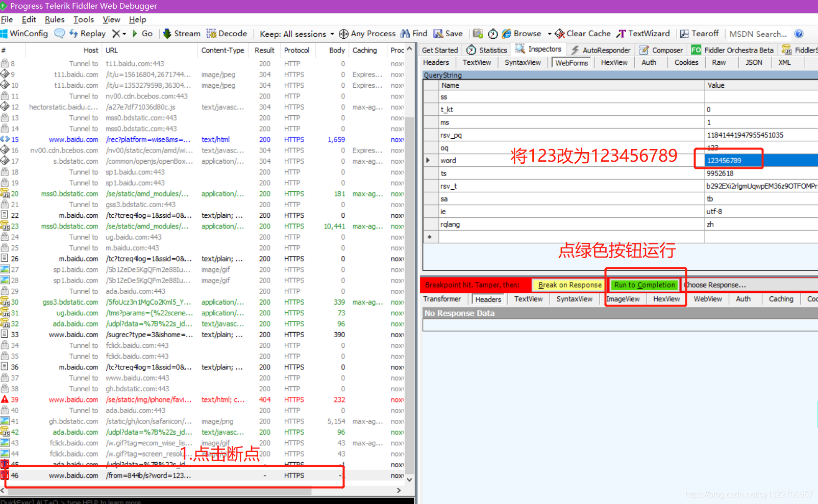The height and width of the screenshot is (504, 818).
Task: Select the response WebView tab
Action: [707, 299]
